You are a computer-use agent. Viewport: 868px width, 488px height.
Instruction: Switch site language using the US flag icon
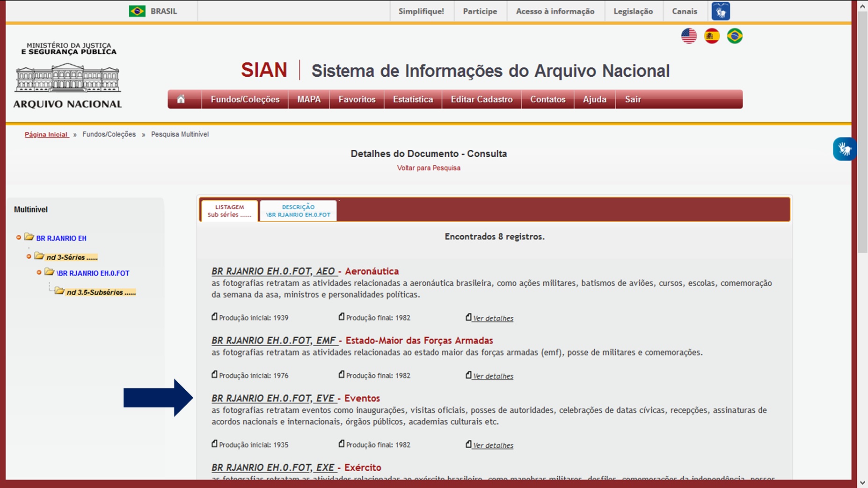pos(688,35)
